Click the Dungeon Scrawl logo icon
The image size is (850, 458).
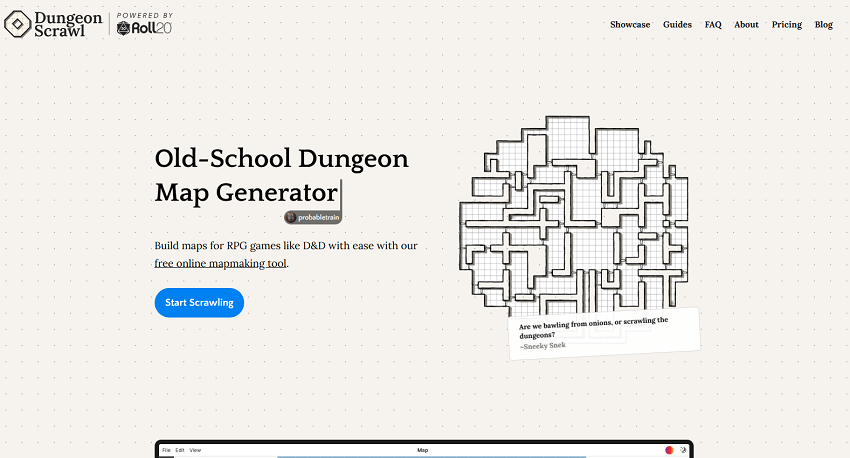coord(15,24)
